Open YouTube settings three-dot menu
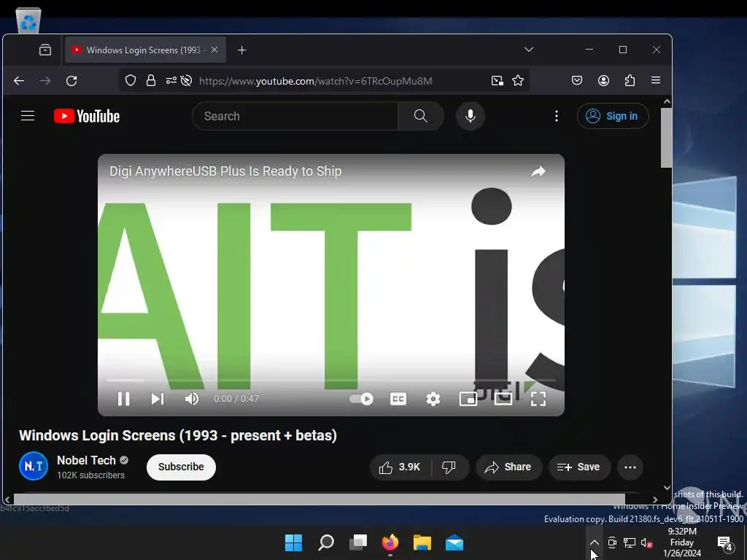 tap(557, 116)
